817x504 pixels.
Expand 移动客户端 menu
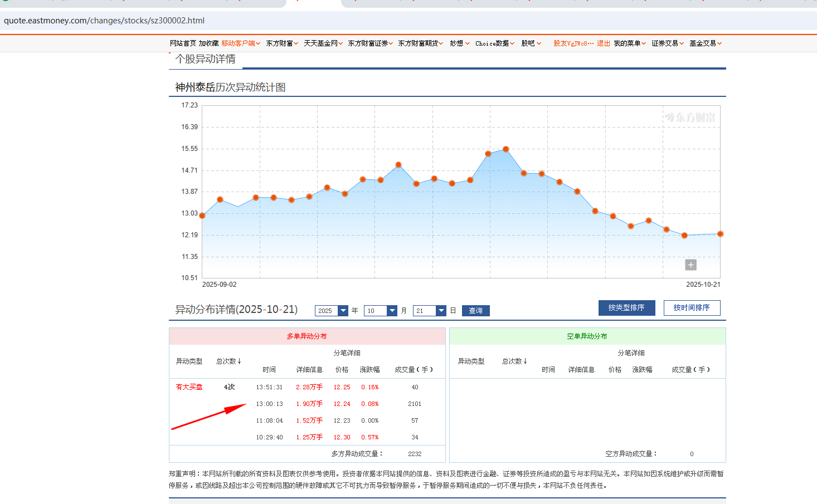241,43
